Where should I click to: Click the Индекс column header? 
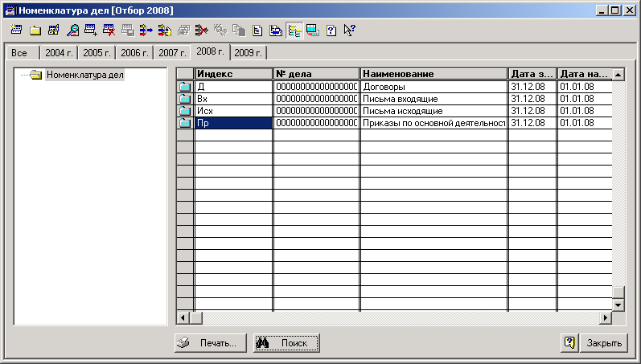pyautogui.click(x=233, y=74)
